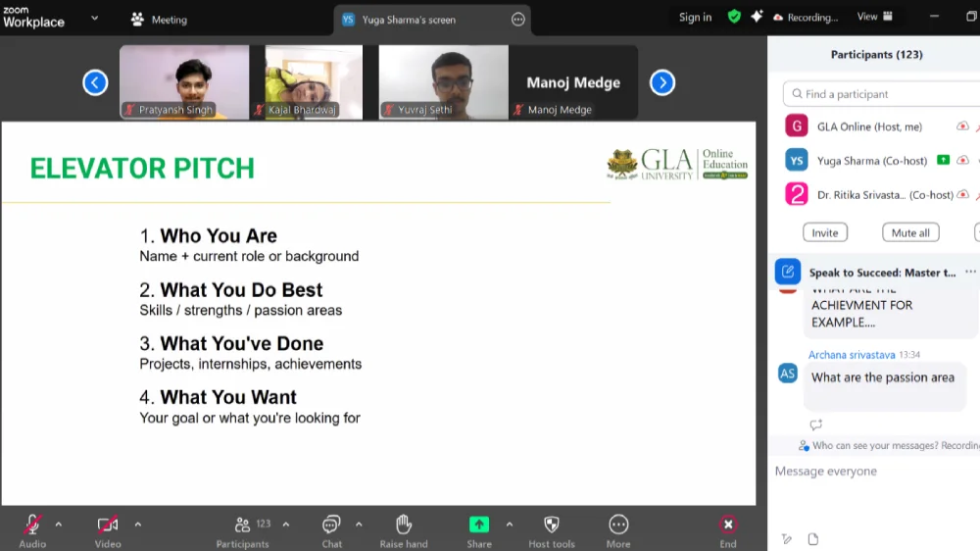The height and width of the screenshot is (551, 980).
Task: Show next video thumbnails with right arrow
Action: 662,82
